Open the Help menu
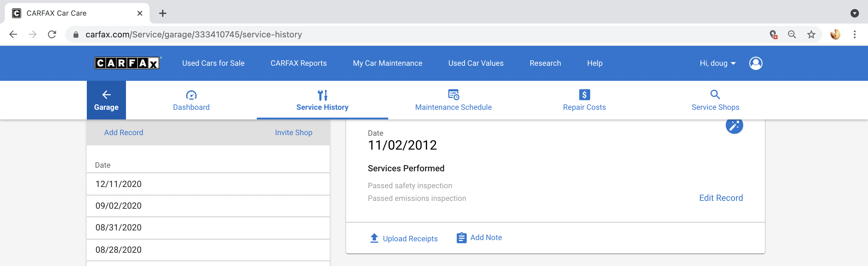This screenshot has width=868, height=266. coord(595,63)
